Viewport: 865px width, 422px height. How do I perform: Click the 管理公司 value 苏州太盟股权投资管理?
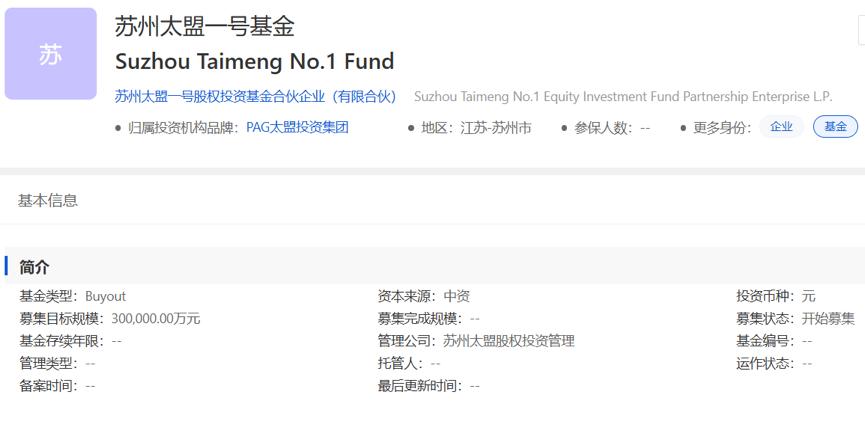[509, 341]
